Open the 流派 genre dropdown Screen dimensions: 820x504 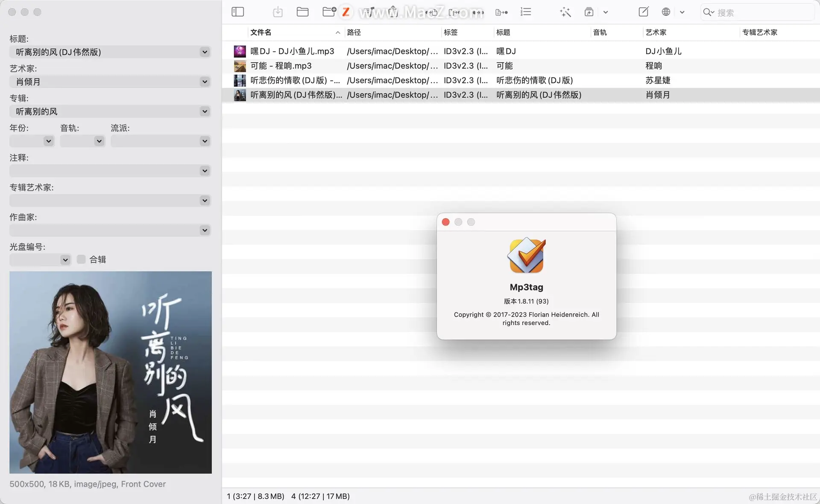coord(205,141)
